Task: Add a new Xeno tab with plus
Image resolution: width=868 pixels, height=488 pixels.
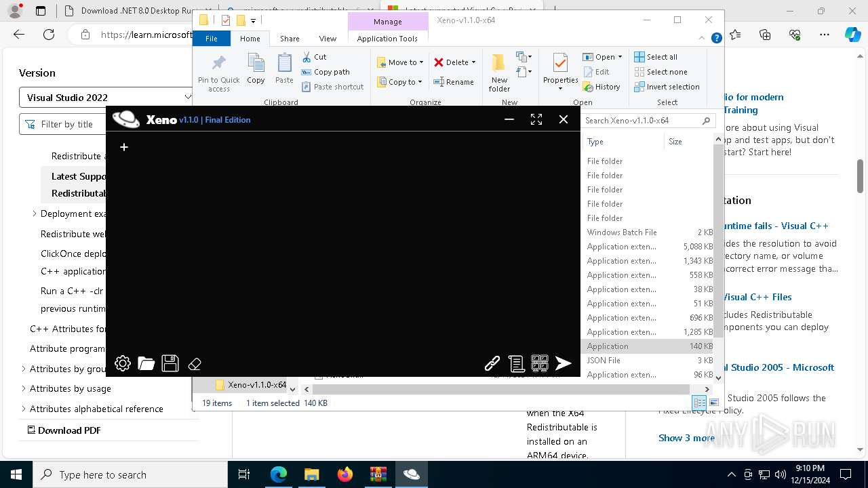Action: pyautogui.click(x=124, y=146)
